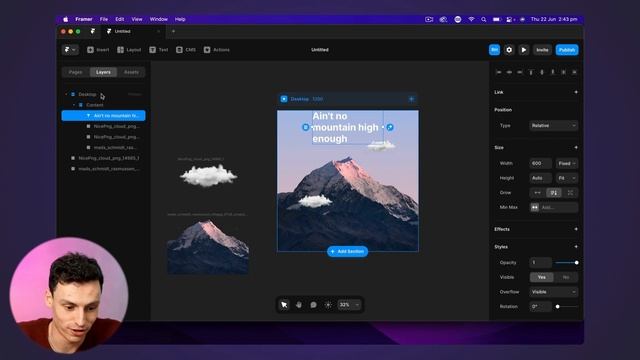Click the align horizontal centers icon

pos(509,72)
